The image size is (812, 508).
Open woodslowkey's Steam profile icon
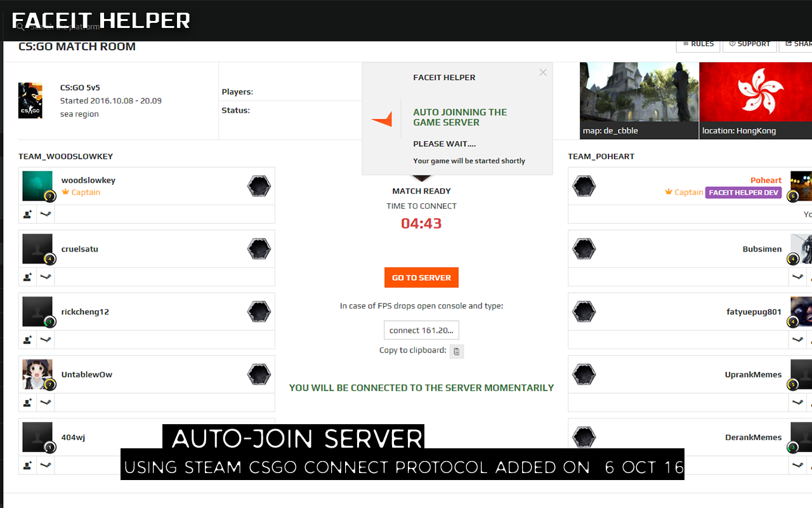46,214
